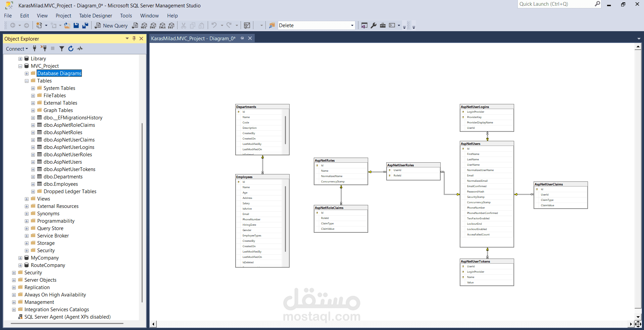
Task: Open the Edit menu
Action: (24, 16)
